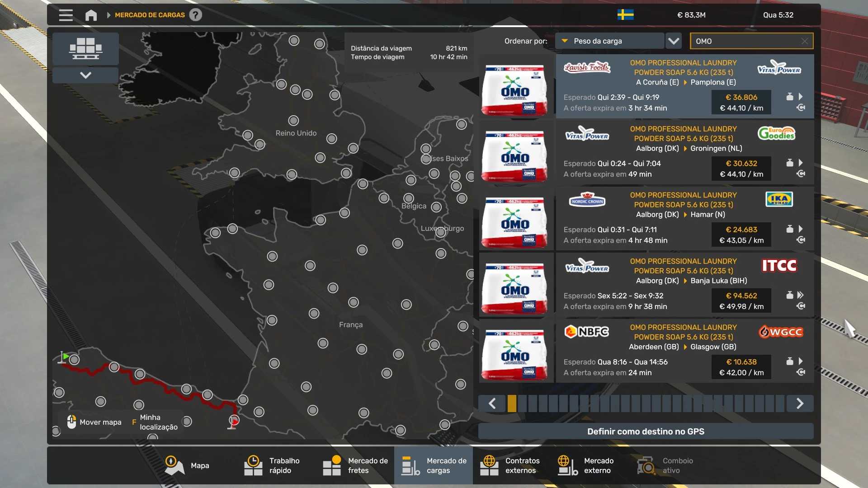Click weight icon on Groningen offer
This screenshot has width=868, height=488.
point(789,163)
